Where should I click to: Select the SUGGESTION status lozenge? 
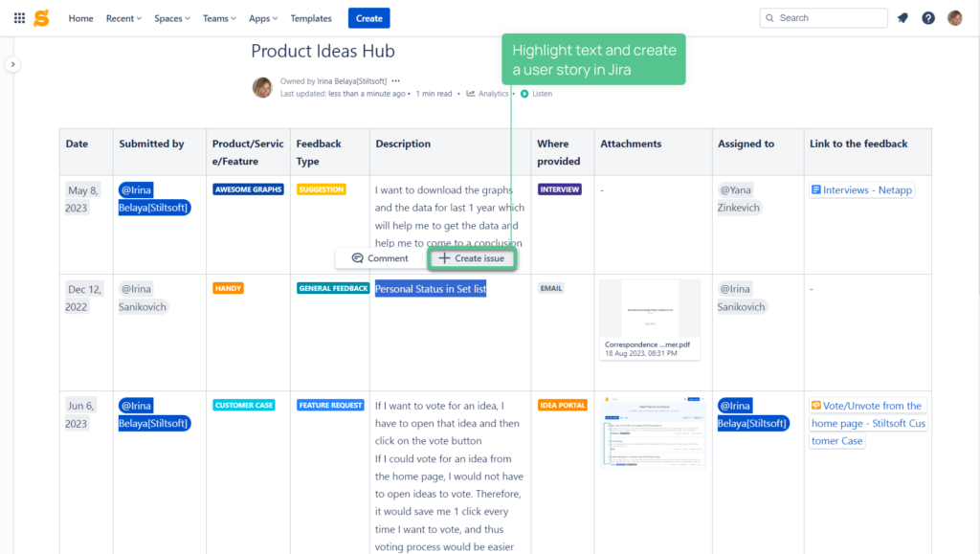click(323, 189)
